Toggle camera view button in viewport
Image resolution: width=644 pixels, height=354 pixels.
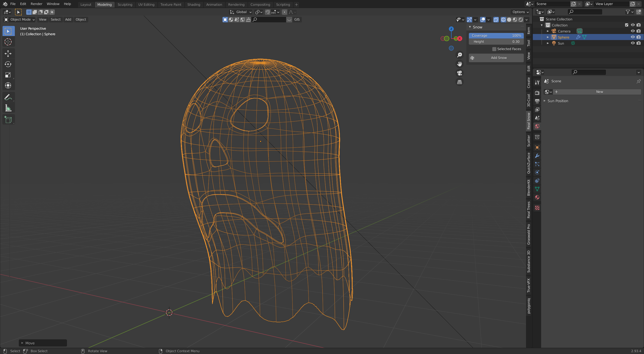click(x=460, y=73)
